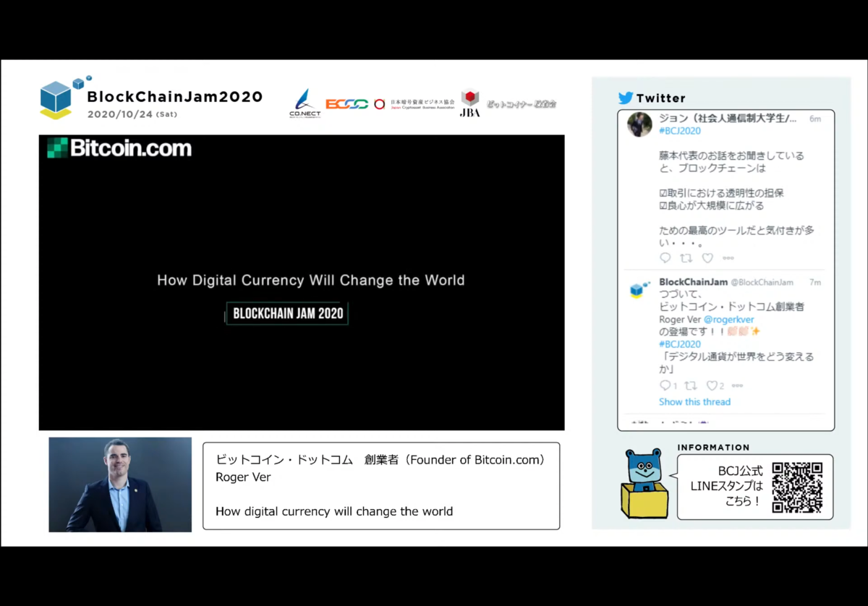Reply to ジョン's tweet
Viewport: 868px width, 606px height.
point(665,258)
